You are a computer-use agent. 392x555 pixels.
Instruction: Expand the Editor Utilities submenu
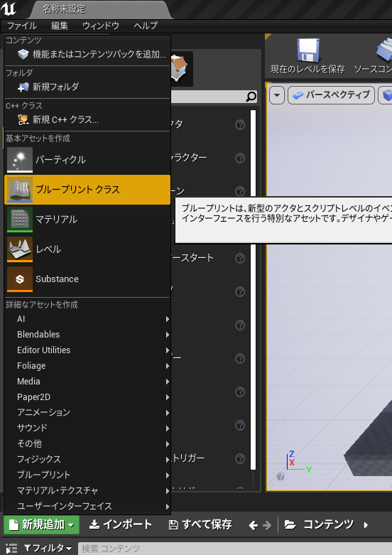[87, 350]
